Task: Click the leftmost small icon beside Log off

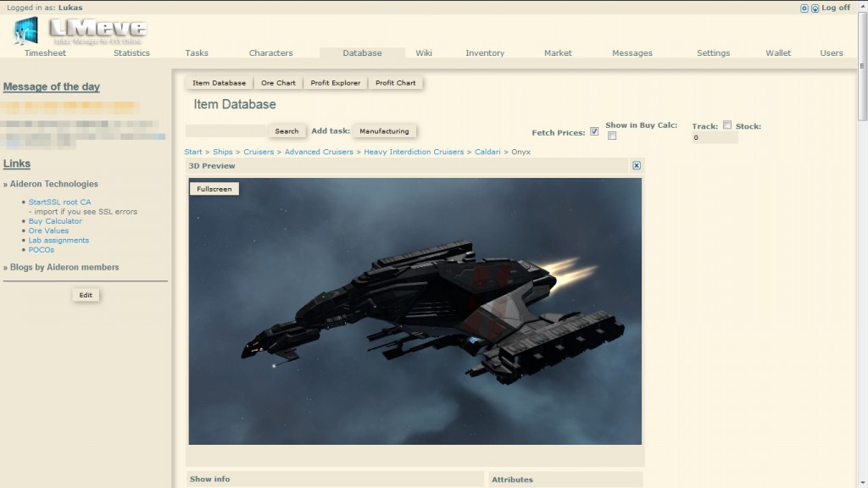Action: coord(804,8)
